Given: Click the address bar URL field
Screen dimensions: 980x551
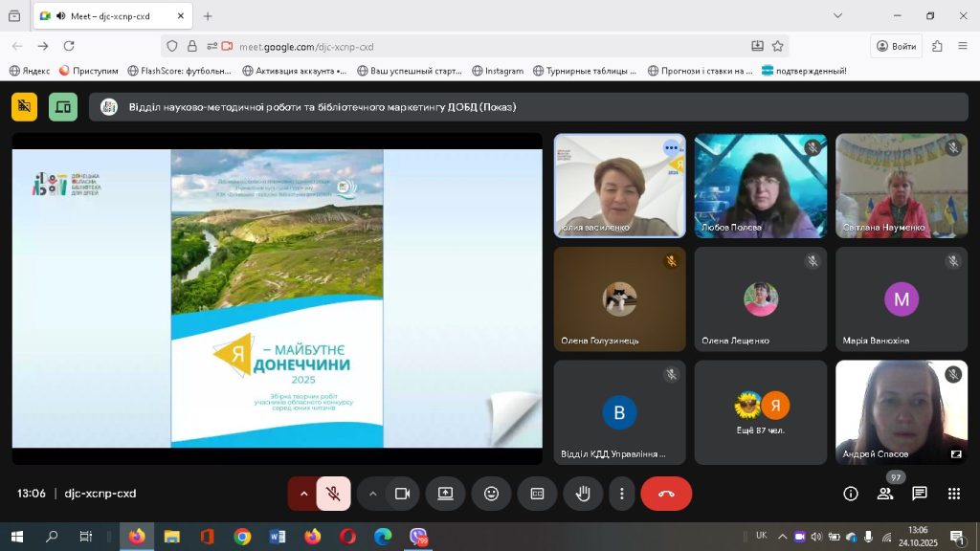Looking at the screenshot, I should tap(479, 46).
